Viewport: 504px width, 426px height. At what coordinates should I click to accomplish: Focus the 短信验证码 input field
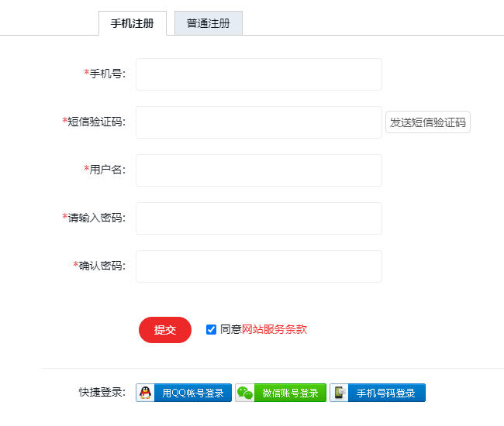259,122
